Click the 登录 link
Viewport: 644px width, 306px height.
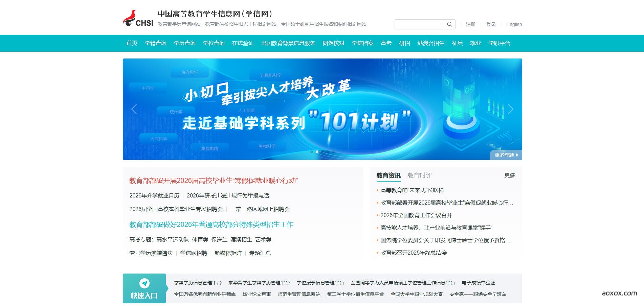(490, 24)
